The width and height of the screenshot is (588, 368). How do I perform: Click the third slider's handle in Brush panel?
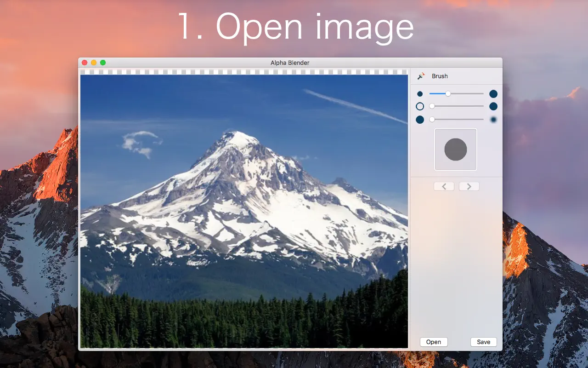(432, 120)
